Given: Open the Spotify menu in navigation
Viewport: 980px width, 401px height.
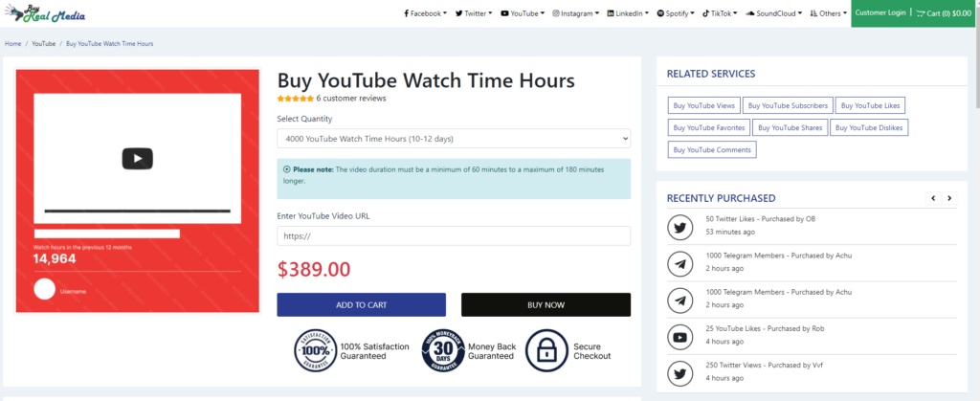Looking at the screenshot, I should point(676,13).
